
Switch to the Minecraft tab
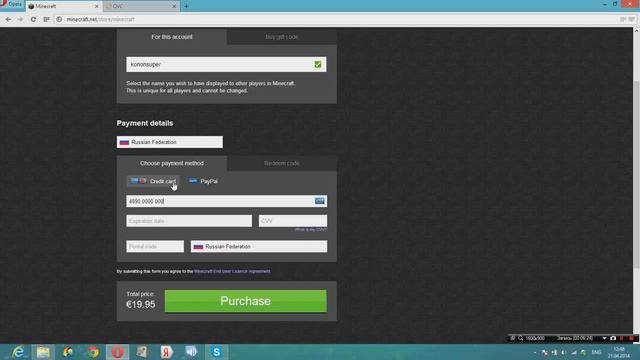[x=61, y=6]
